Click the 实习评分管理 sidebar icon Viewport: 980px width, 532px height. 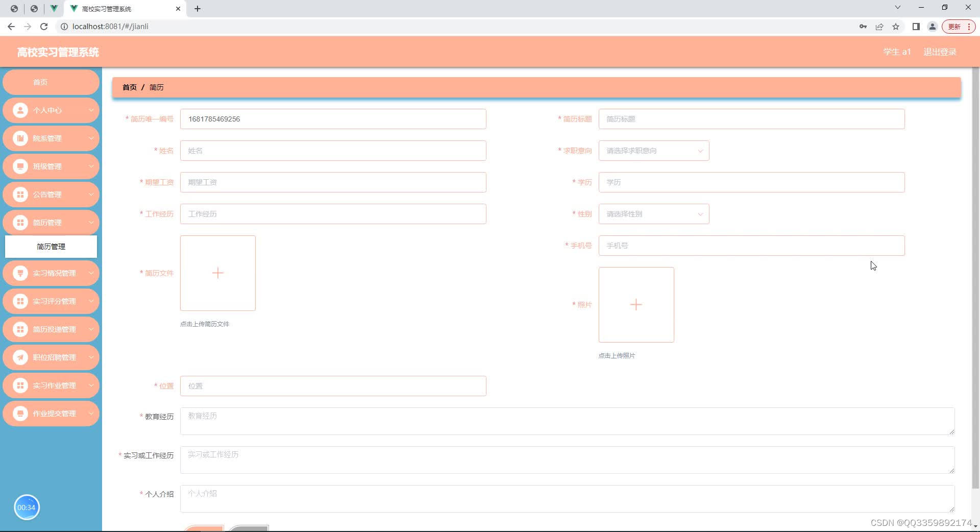[20, 301]
